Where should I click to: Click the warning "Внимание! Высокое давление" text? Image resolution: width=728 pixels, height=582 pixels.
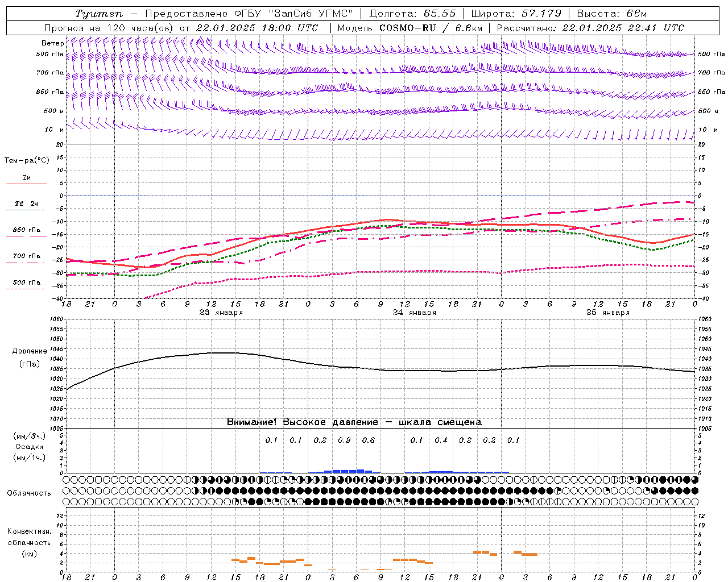303,422
